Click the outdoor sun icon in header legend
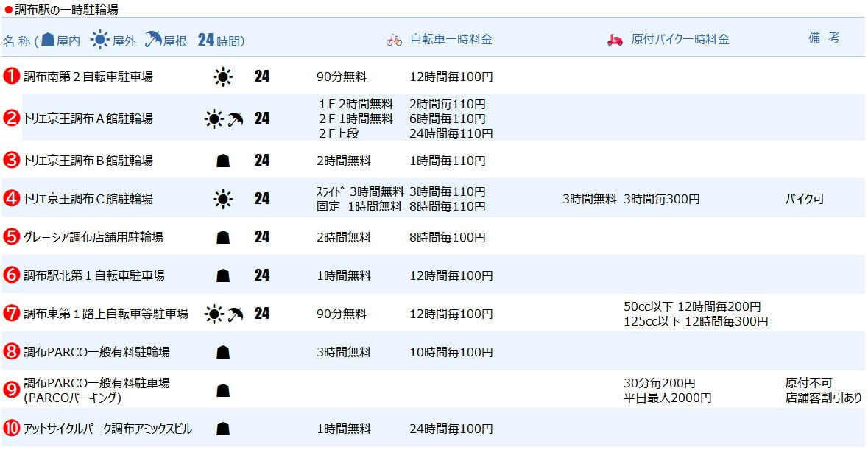Image resolution: width=868 pixels, height=450 pixels. tap(99, 40)
